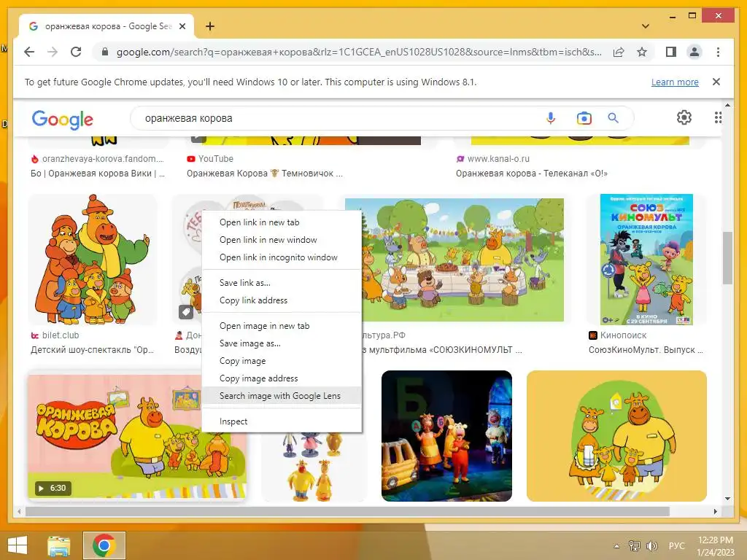Open the 6:30 video thumbnail
747x560 pixels.
pyautogui.click(x=137, y=436)
